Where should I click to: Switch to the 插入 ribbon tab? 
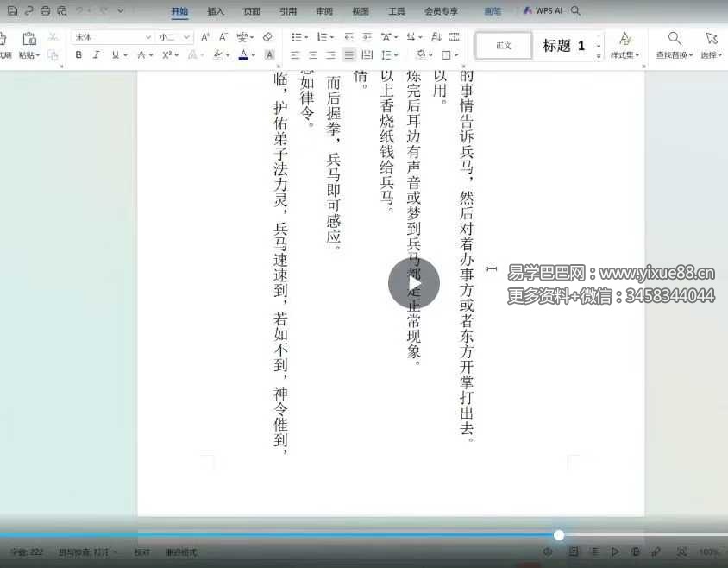215,11
